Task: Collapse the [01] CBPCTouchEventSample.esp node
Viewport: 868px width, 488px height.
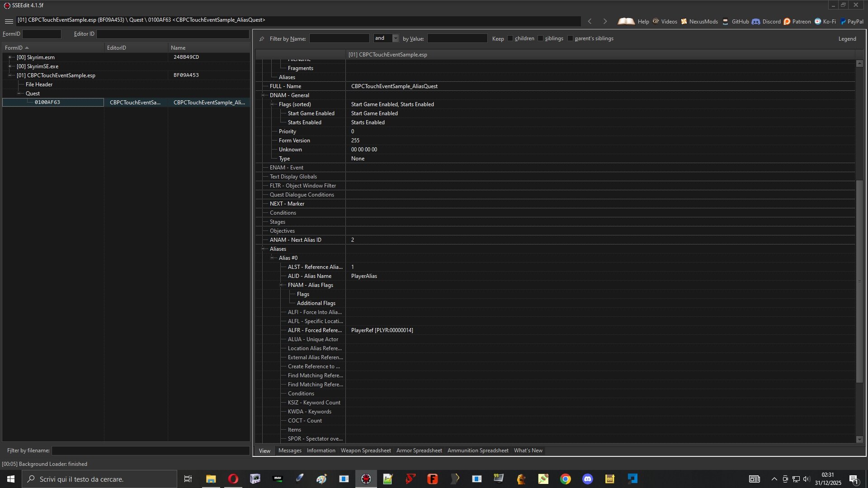Action: (x=10, y=75)
